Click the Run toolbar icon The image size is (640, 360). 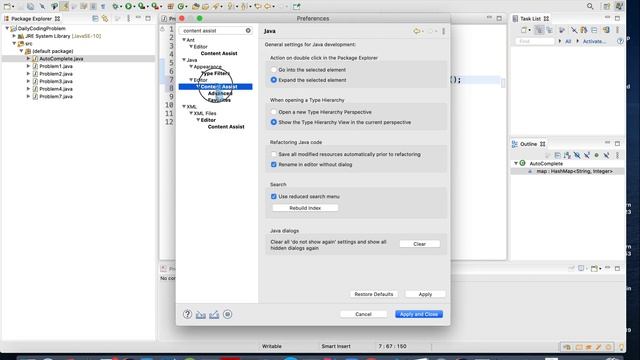coord(128,6)
